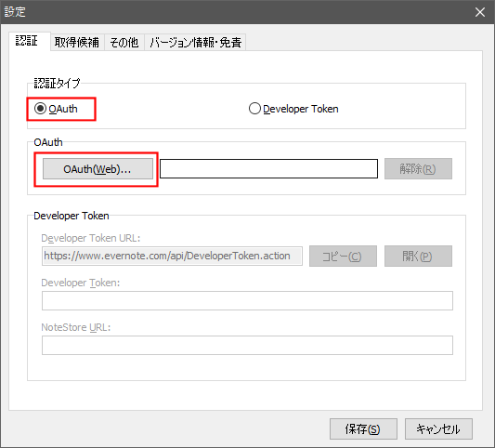Open the その他 tab
This screenshot has height=448, width=495.
point(124,43)
